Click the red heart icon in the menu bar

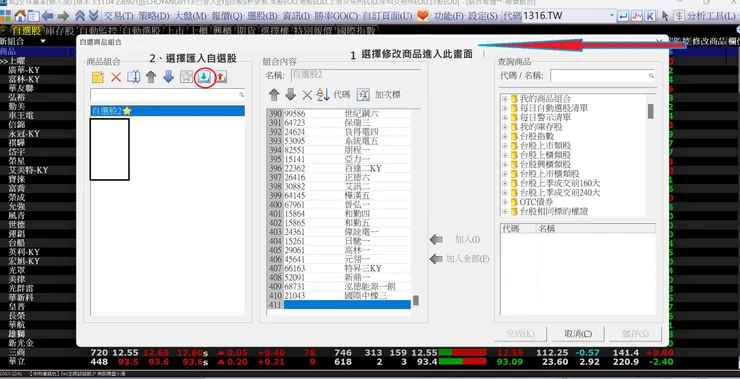click(x=422, y=16)
